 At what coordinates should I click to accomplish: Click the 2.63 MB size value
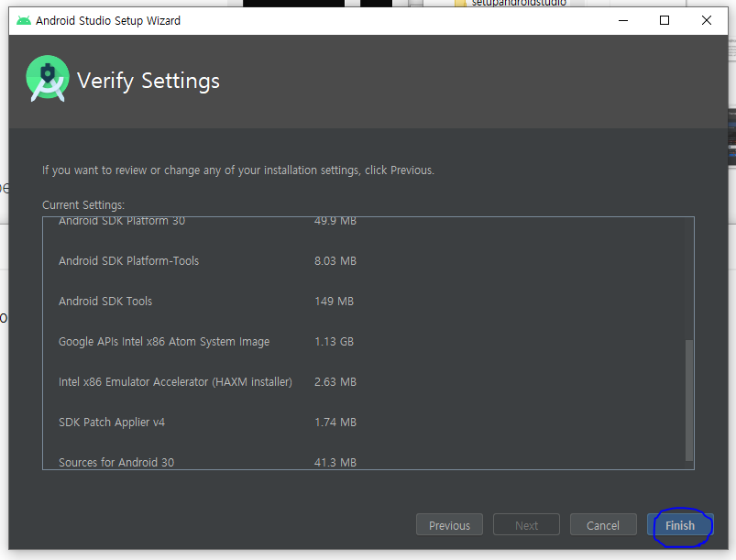tap(335, 382)
